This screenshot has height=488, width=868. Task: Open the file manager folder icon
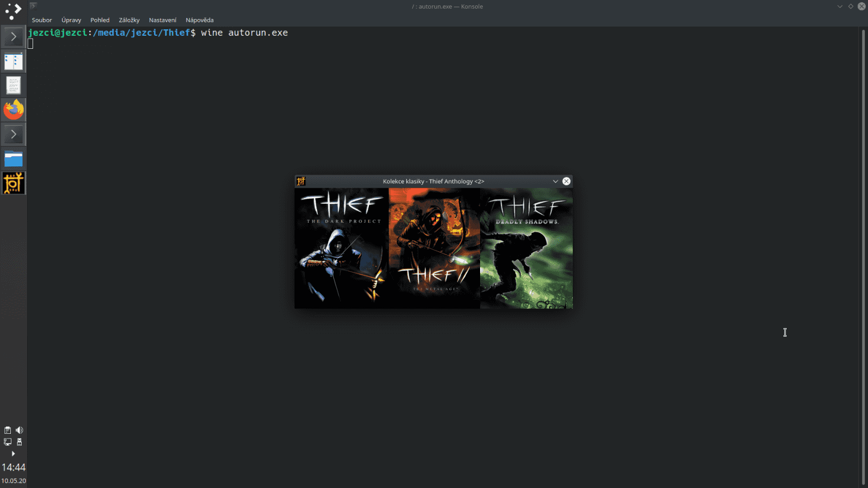(14, 158)
